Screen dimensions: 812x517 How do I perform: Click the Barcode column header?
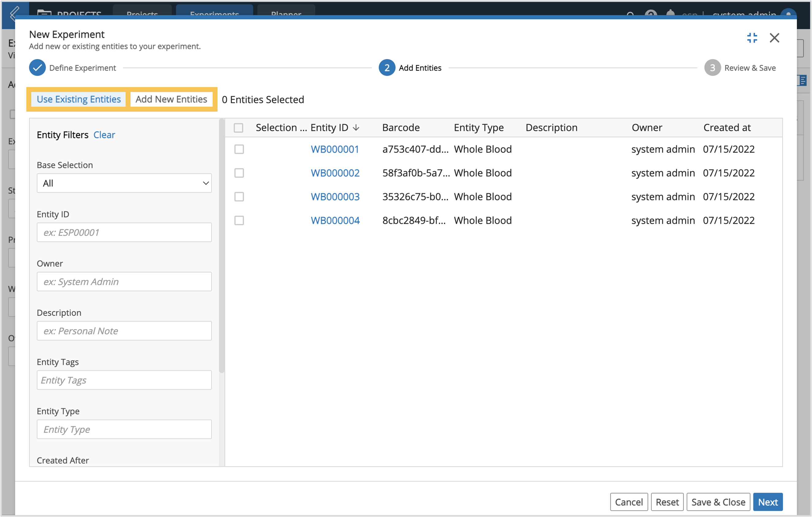[x=401, y=128]
